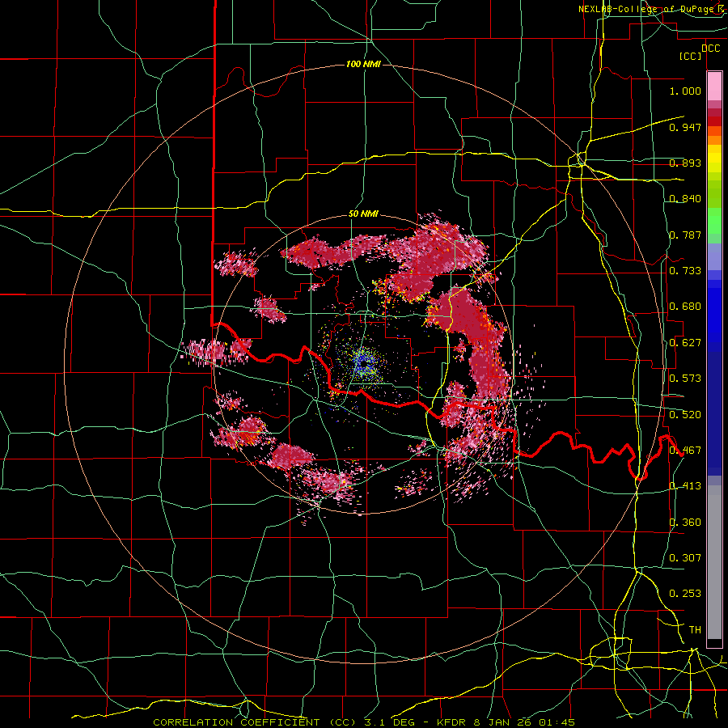Click the 0.413 color scale label
Viewport: 728px width, 728px height.
click(x=685, y=486)
